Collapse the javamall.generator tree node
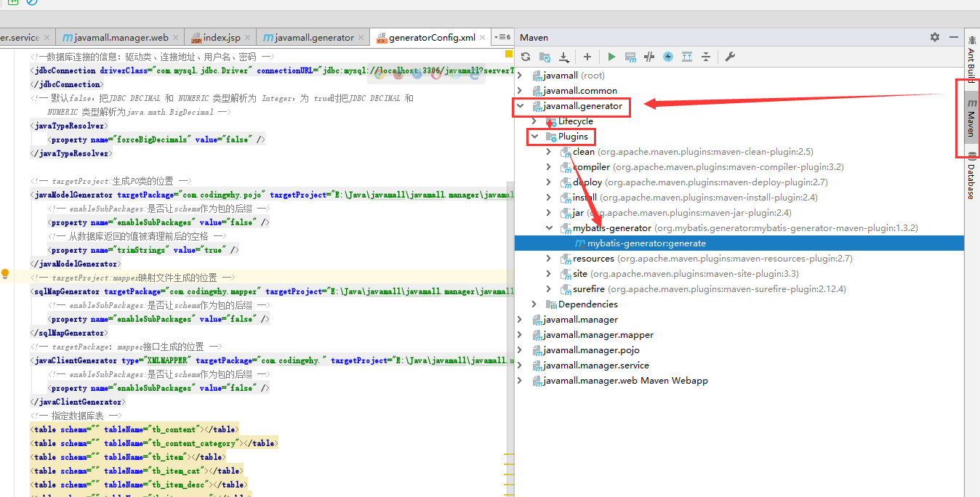This screenshot has height=497, width=980. click(520, 106)
